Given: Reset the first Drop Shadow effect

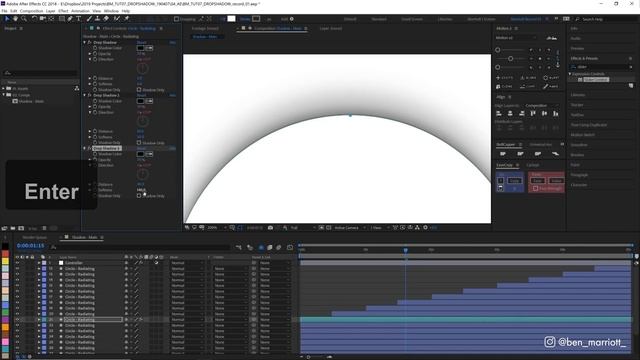Looking at the screenshot, I should (141, 42).
